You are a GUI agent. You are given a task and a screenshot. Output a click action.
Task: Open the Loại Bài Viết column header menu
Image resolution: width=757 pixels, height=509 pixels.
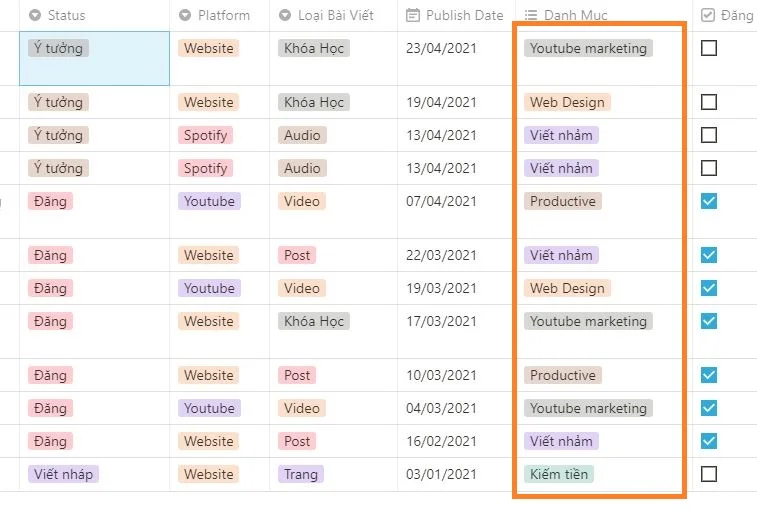point(334,15)
